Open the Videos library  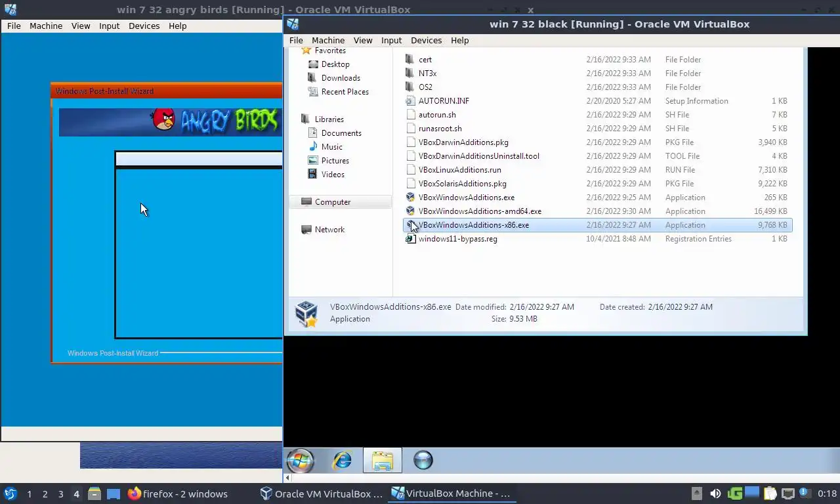[333, 175]
